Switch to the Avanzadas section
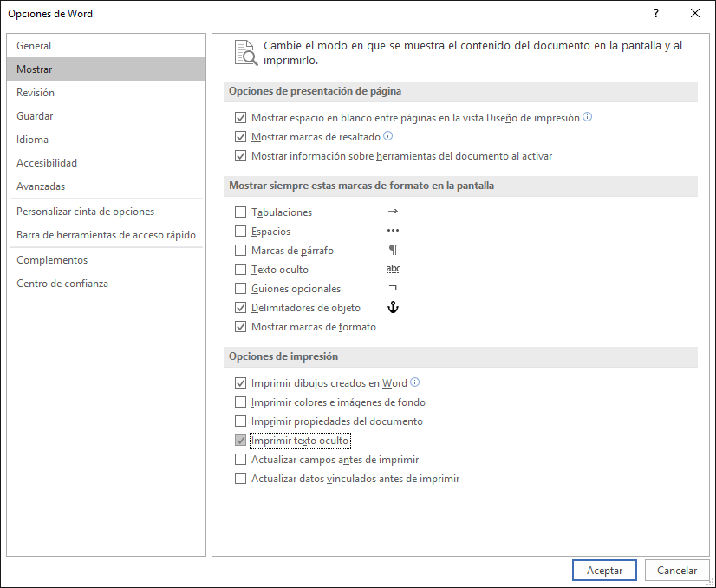This screenshot has height=588, width=716. [x=41, y=186]
